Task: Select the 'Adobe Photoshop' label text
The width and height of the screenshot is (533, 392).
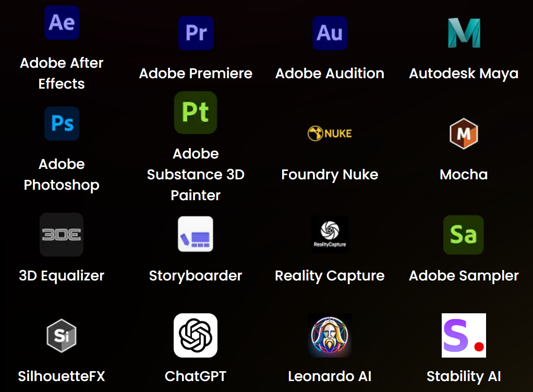Action: click(x=62, y=175)
